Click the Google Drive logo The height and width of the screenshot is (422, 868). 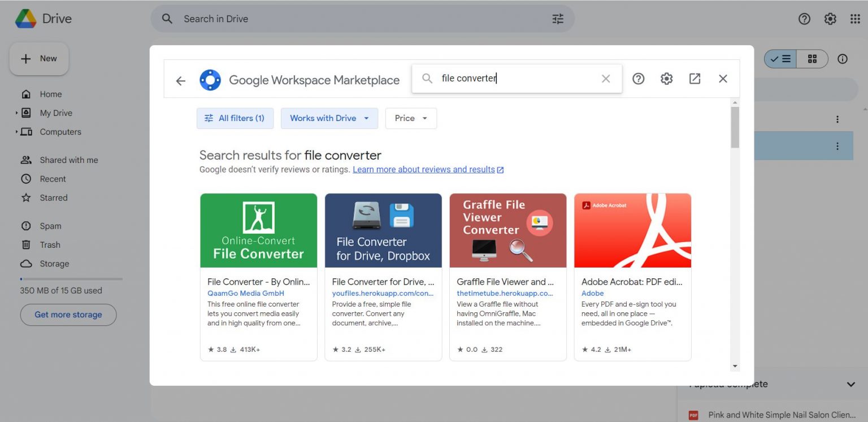tap(26, 19)
